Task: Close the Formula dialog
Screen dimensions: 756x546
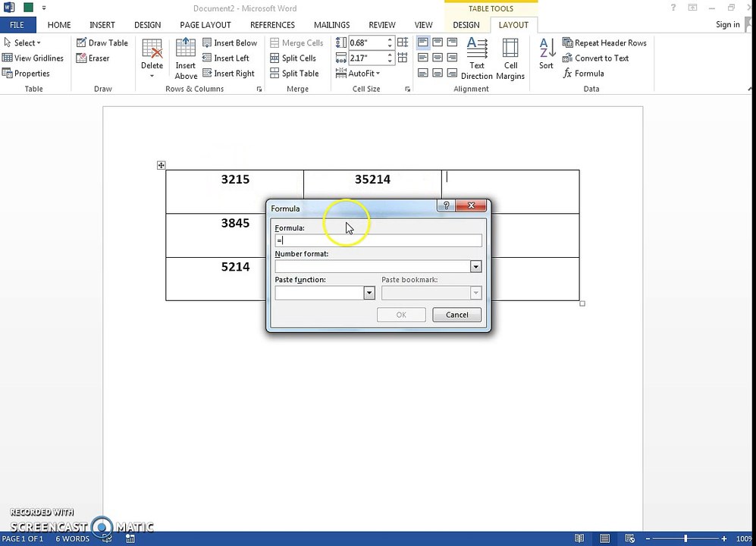Action: (x=471, y=206)
